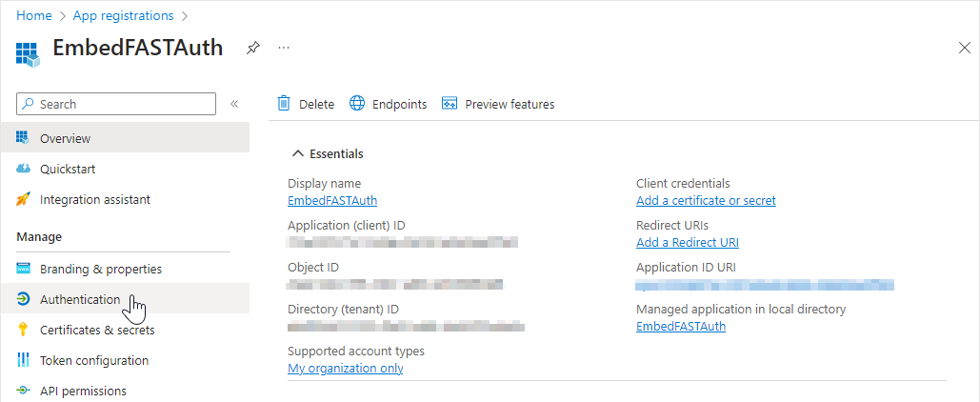Click the Preview features icon
The height and width of the screenshot is (402, 980).
tap(450, 104)
